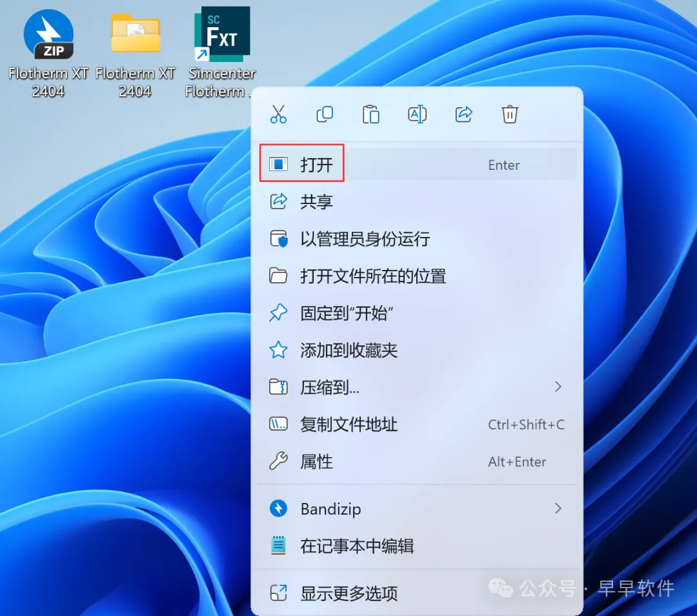Choose 打开文件所在的位置 menu entry
This screenshot has height=616, width=697.
click(417, 276)
